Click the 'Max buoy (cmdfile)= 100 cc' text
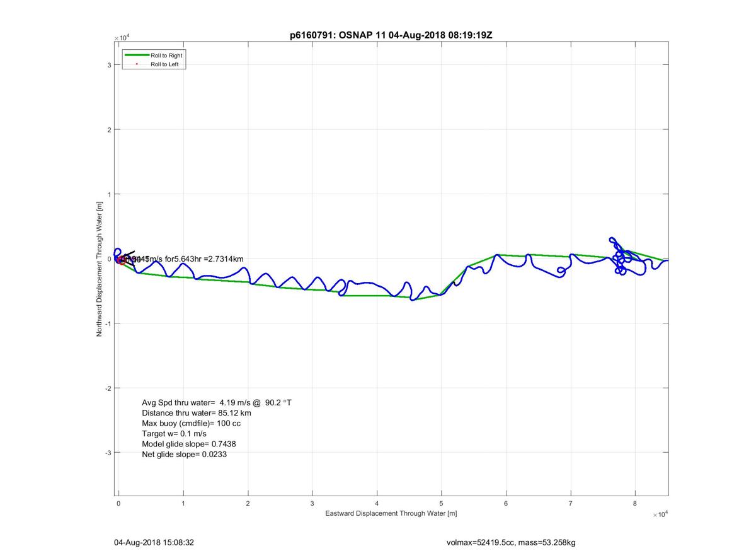 click(x=192, y=423)
